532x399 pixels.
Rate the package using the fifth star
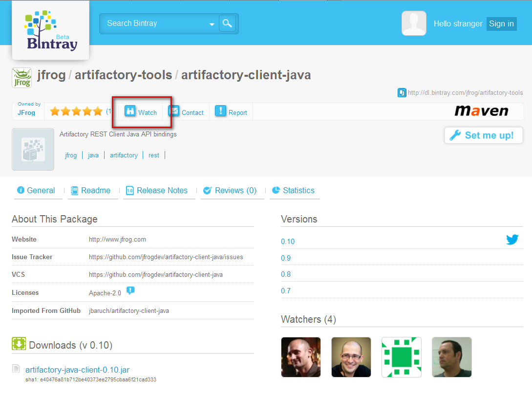coord(98,111)
